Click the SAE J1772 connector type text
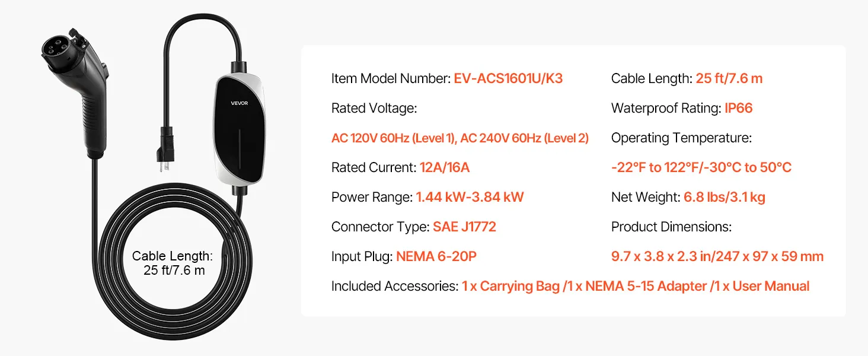Image resolution: width=868 pixels, height=356 pixels. [x=464, y=227]
